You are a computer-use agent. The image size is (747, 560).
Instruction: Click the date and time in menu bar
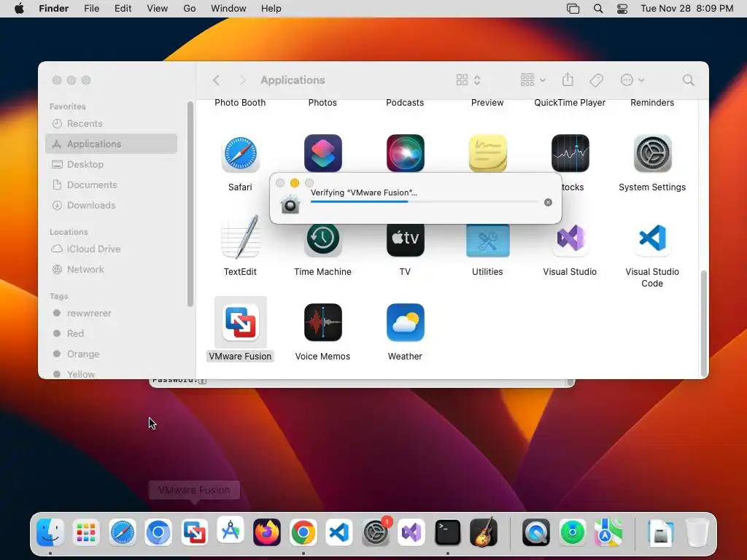tap(687, 9)
